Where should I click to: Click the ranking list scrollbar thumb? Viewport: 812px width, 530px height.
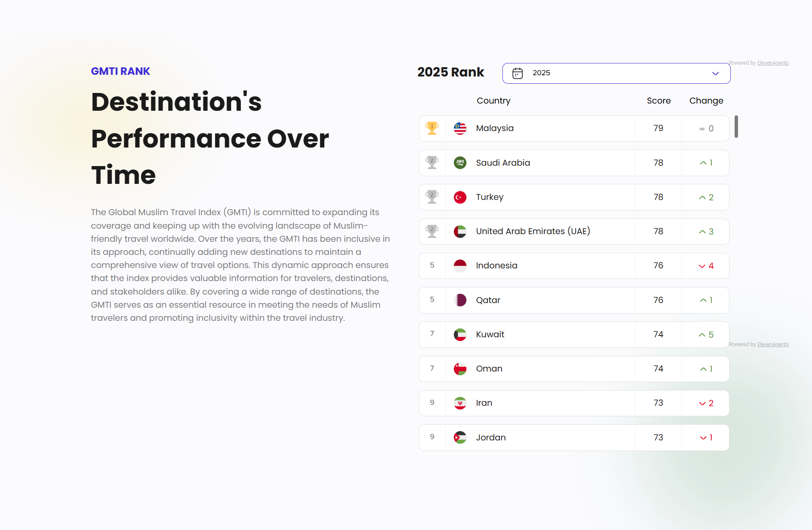pos(736,126)
